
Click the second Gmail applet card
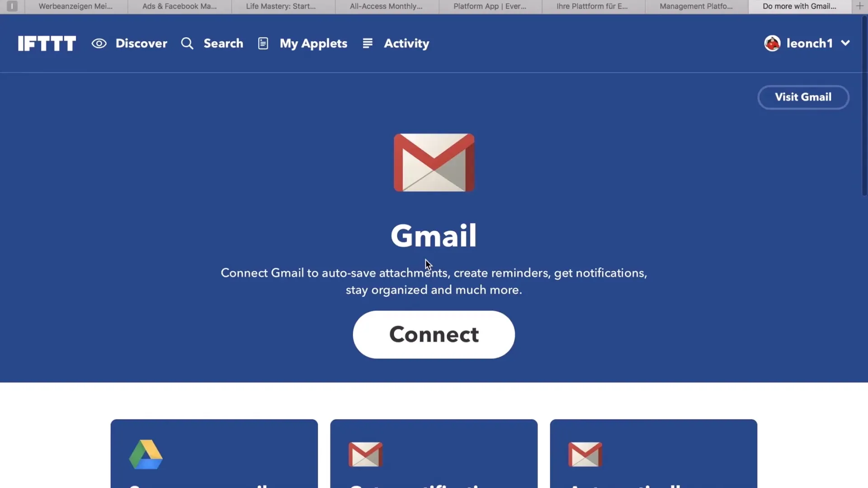click(653, 453)
